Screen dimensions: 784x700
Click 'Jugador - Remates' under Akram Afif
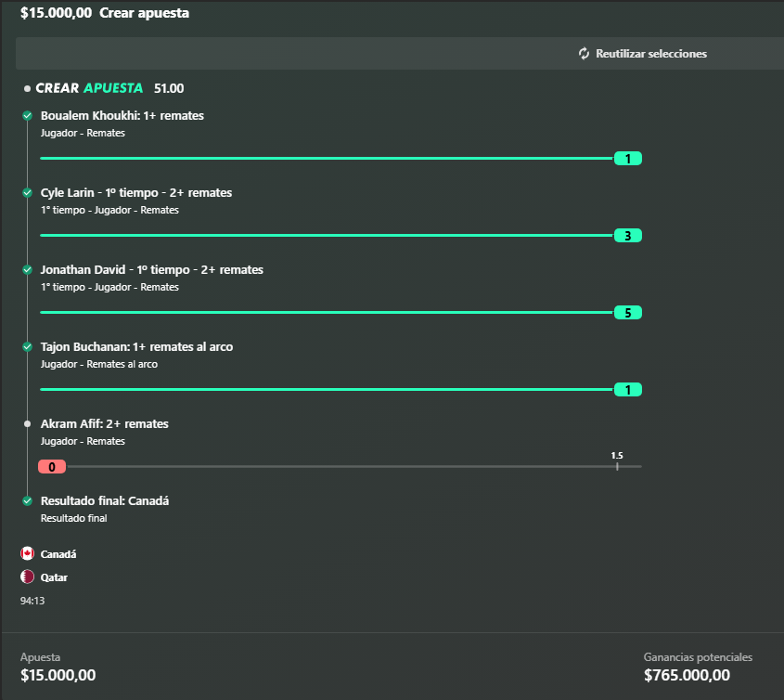83,441
